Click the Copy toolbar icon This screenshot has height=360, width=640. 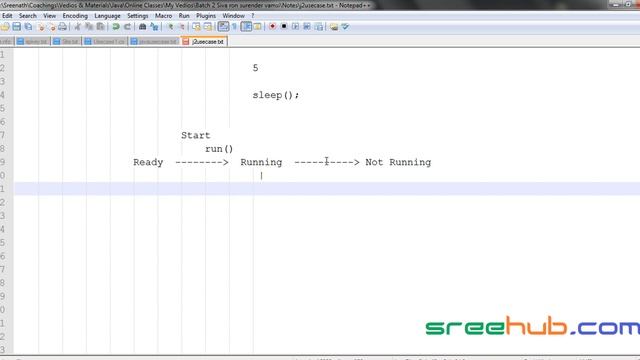point(89,27)
